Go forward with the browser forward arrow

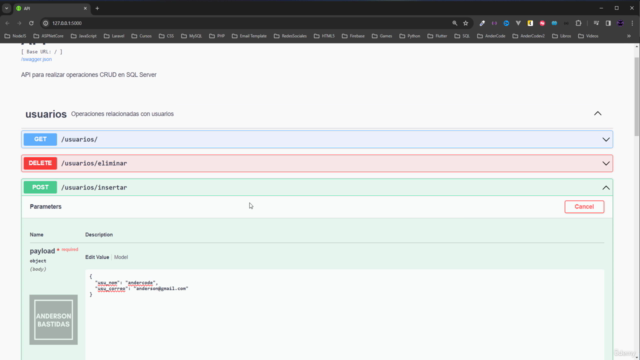click(19, 23)
